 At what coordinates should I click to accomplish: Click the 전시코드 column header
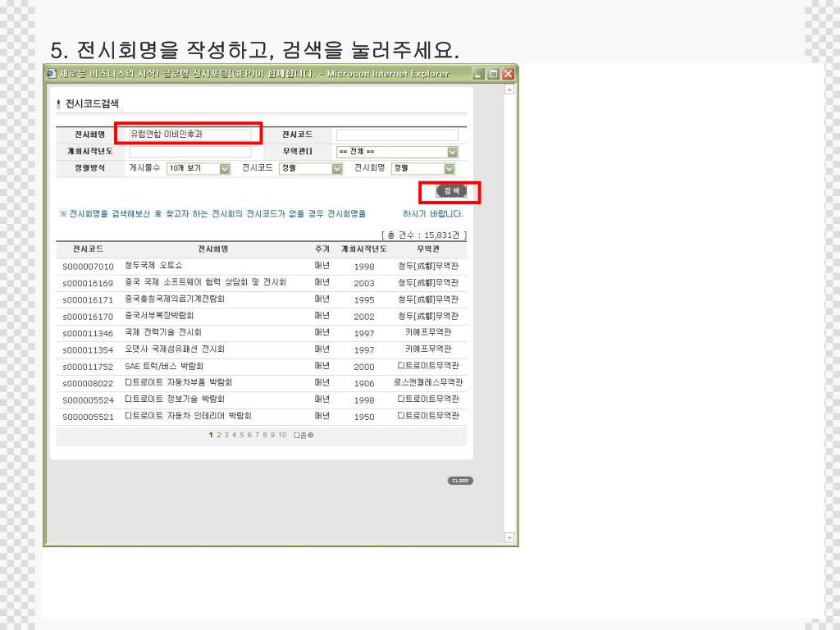88,249
